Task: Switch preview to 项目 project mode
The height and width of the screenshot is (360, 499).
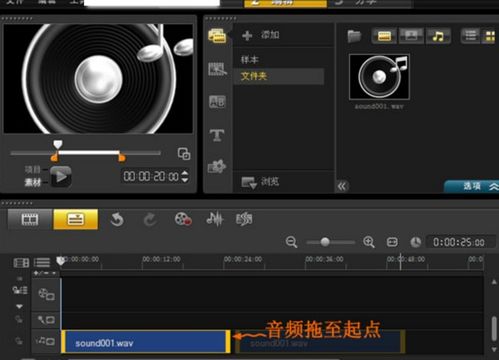Action: pos(32,170)
